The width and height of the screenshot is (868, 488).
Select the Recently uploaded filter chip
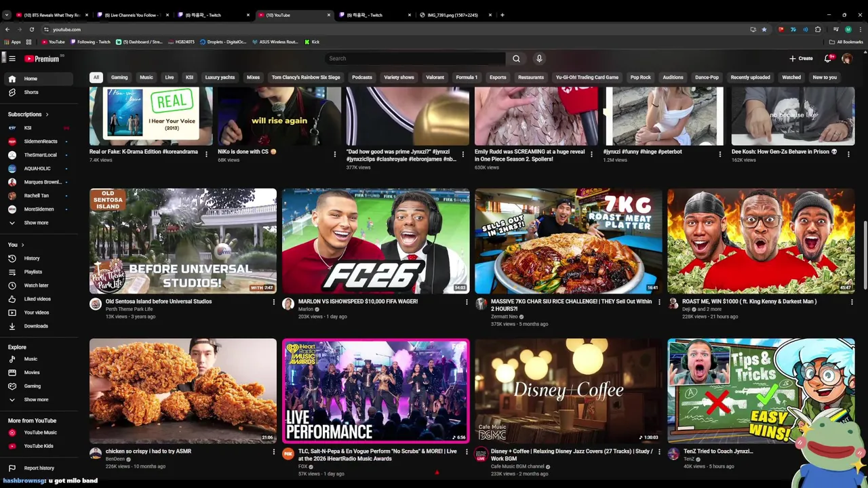point(750,77)
